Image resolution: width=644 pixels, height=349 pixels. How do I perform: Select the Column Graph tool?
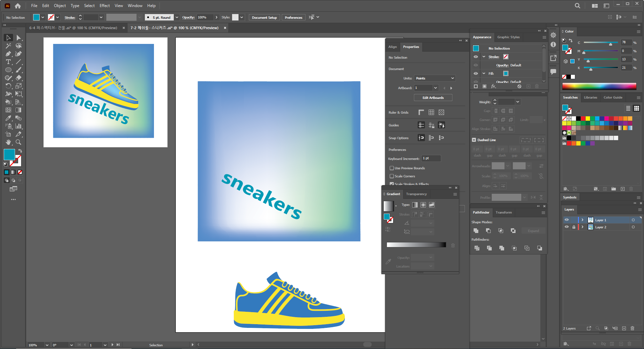tap(19, 126)
